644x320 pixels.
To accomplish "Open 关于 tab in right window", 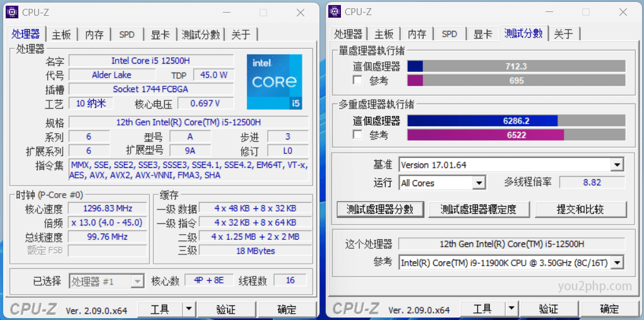I will pos(563,35).
